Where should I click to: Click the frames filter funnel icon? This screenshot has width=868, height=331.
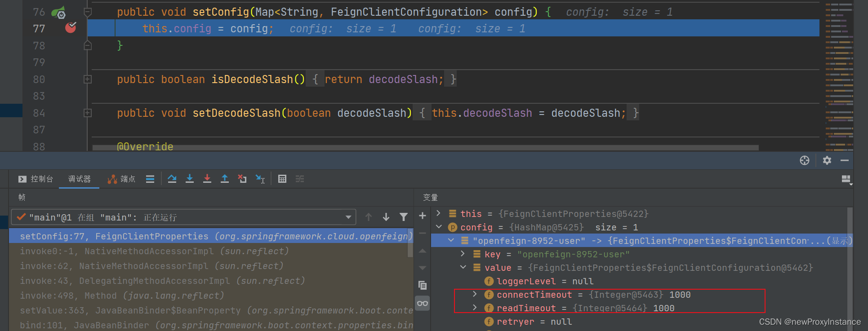(x=404, y=217)
